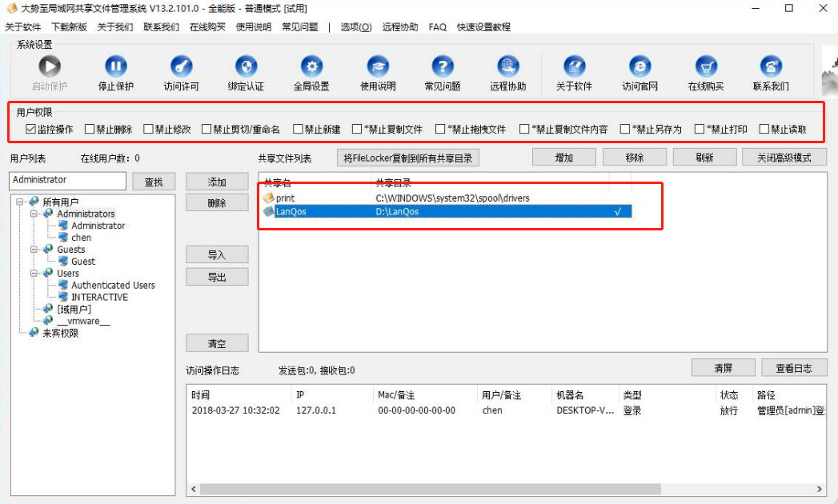838x504 pixels.
Task: Open 访问许可 key icon in toolbar
Action: [x=181, y=66]
